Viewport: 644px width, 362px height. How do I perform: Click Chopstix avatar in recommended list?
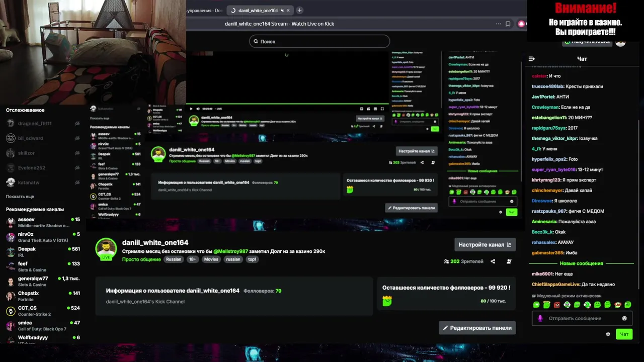(x=11, y=296)
